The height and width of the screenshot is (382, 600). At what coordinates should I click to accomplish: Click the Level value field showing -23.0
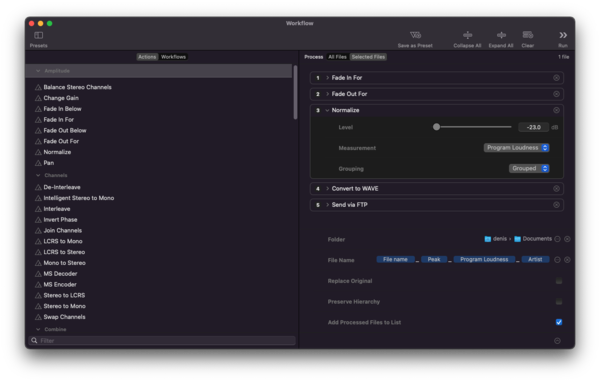(533, 127)
